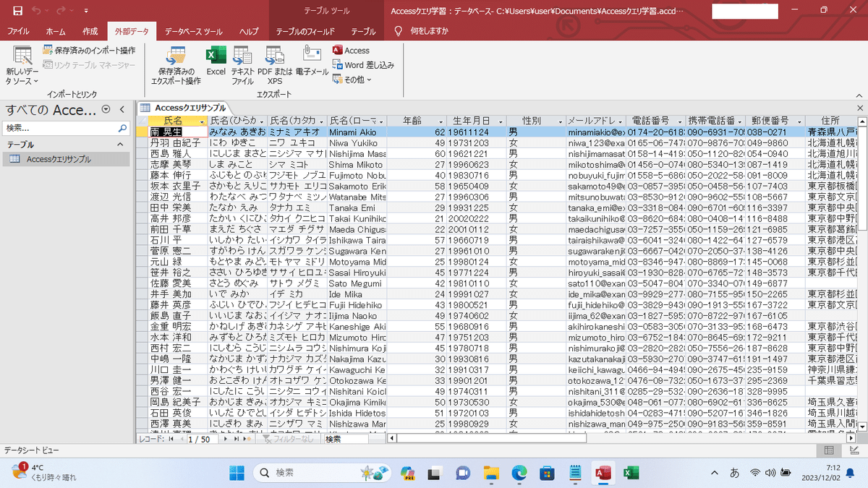The width and height of the screenshot is (868, 488).
Task: Go to first record button
Action: [171, 439]
